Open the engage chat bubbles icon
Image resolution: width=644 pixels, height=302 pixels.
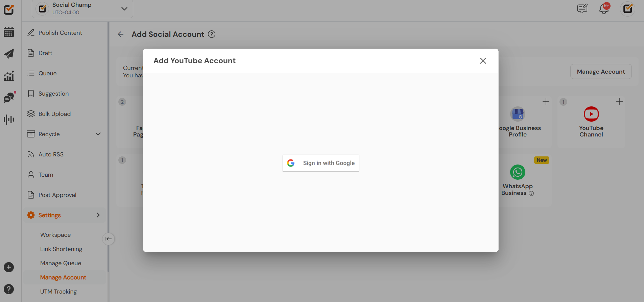click(x=9, y=98)
